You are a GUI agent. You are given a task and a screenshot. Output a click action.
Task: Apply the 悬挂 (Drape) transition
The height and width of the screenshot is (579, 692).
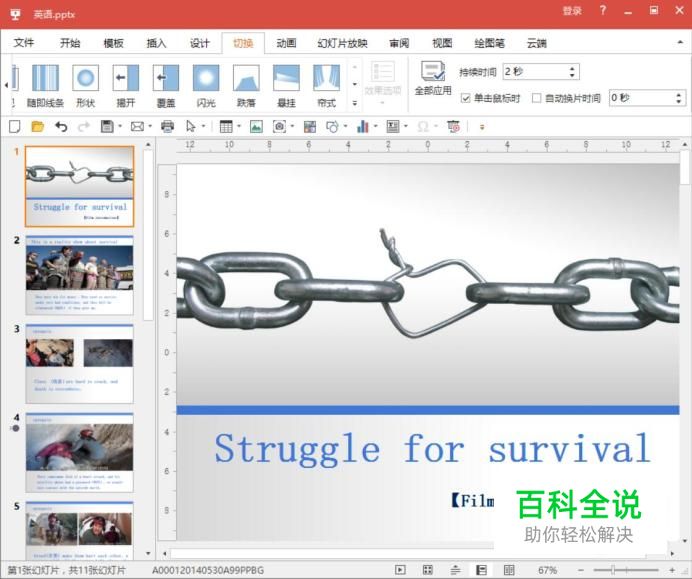(286, 86)
